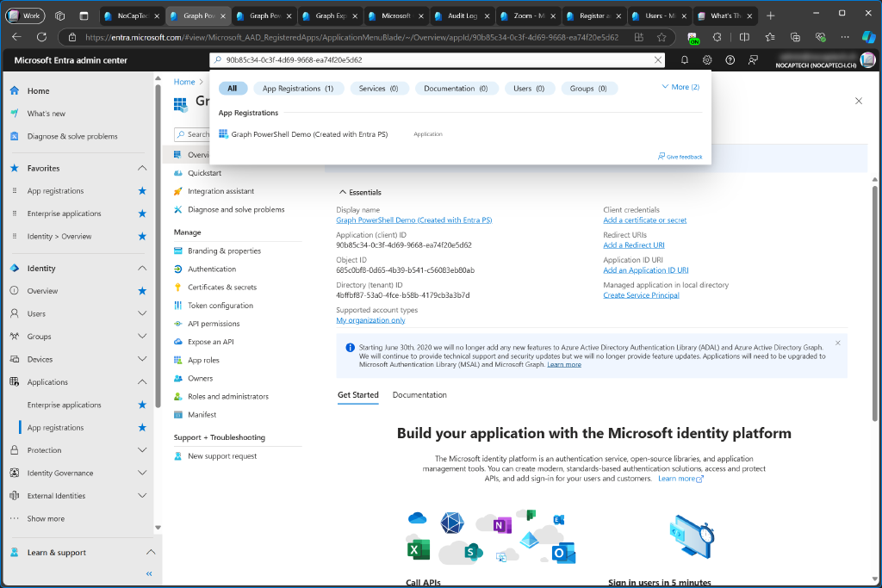Unfavorite Enterprise applications star under Favorites
Image resolution: width=882 pixels, height=588 pixels.
(142, 214)
